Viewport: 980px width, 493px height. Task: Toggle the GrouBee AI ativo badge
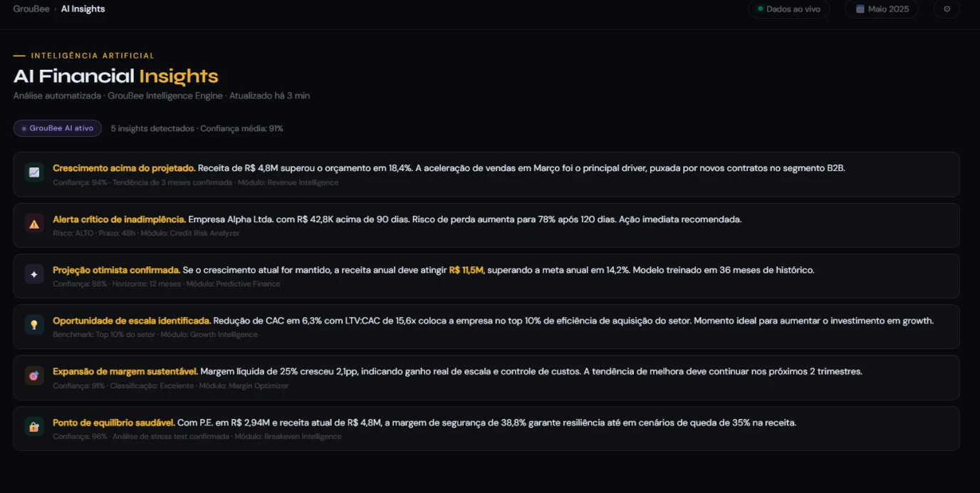click(x=58, y=128)
